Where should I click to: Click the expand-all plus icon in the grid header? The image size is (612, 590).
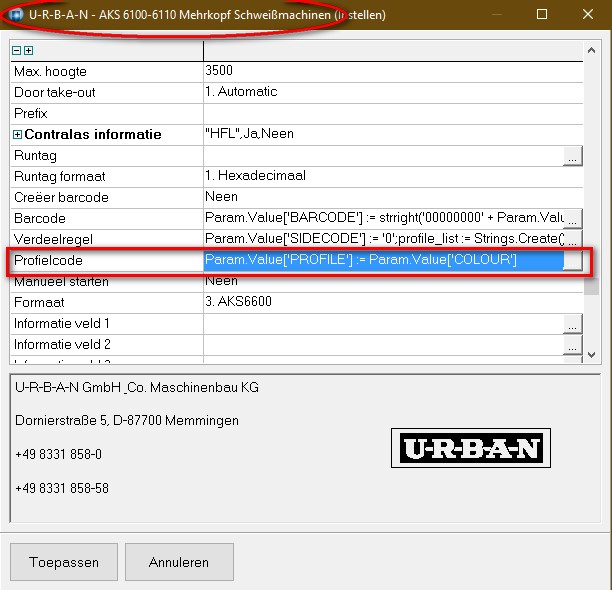coord(28,50)
